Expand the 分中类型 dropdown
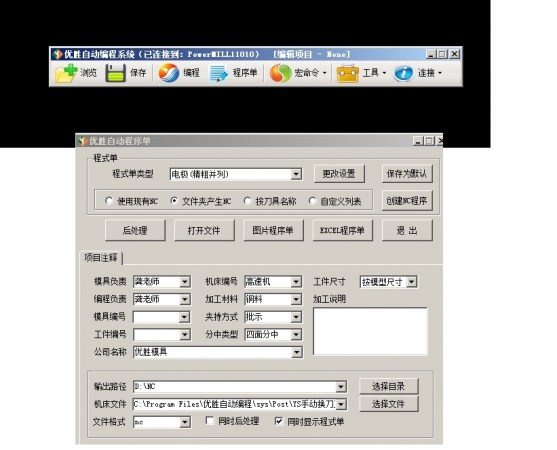This screenshot has width=557, height=450. click(x=296, y=334)
